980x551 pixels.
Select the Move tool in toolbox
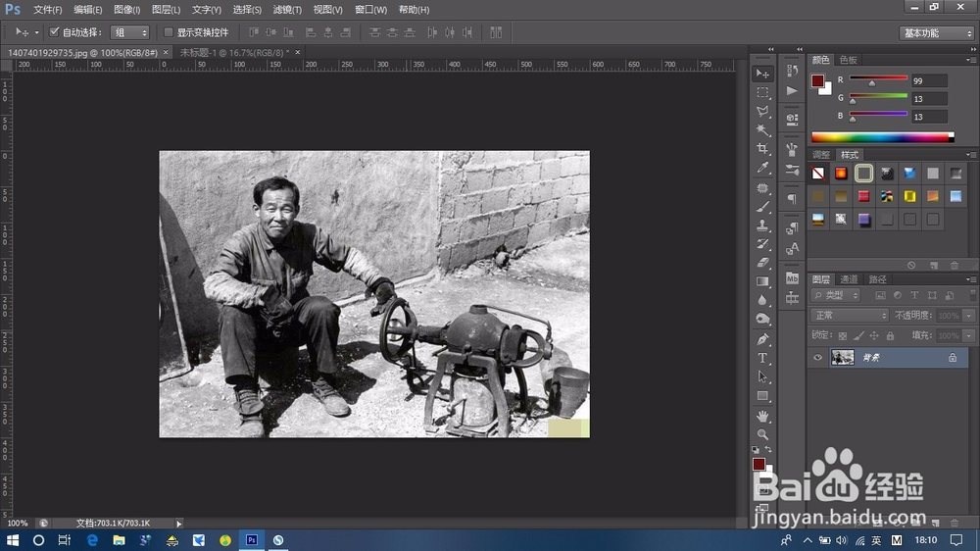point(762,74)
